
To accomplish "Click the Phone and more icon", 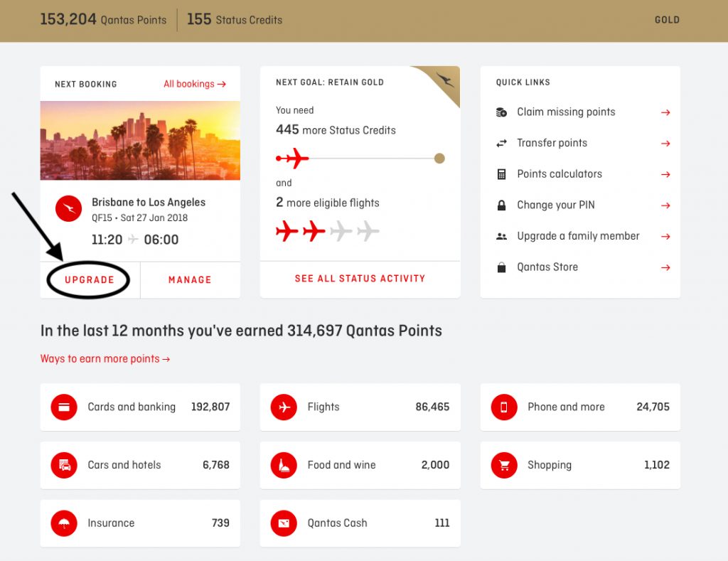I will [x=504, y=407].
